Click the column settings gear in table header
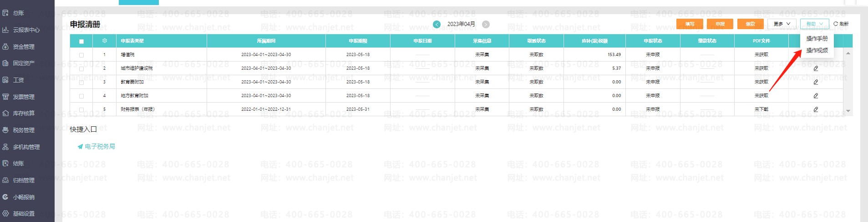 tap(105, 41)
